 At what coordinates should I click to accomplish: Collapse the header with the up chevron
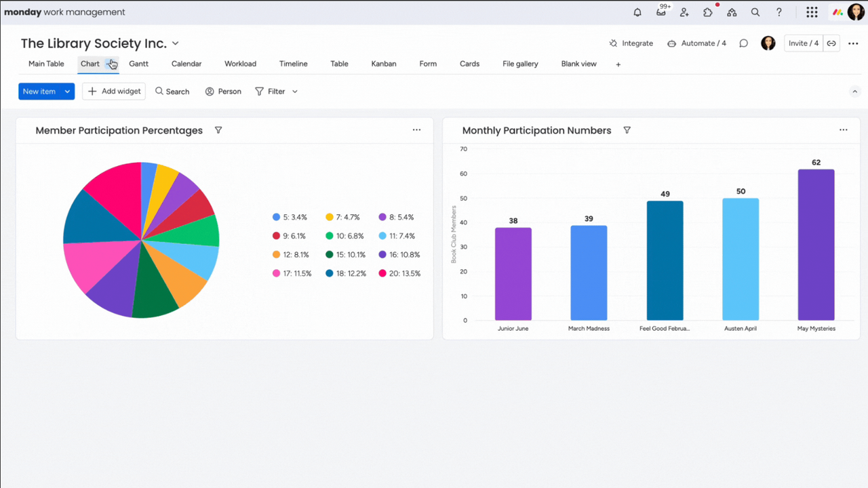854,91
